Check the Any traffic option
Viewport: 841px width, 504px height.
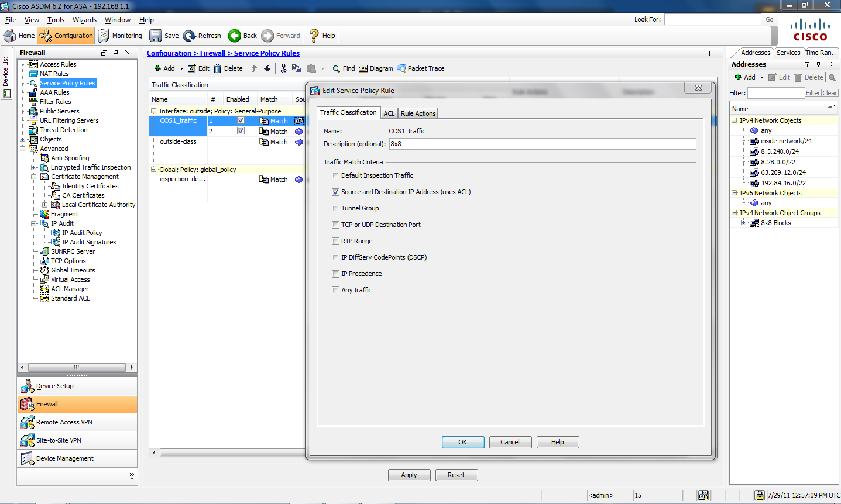(x=335, y=290)
